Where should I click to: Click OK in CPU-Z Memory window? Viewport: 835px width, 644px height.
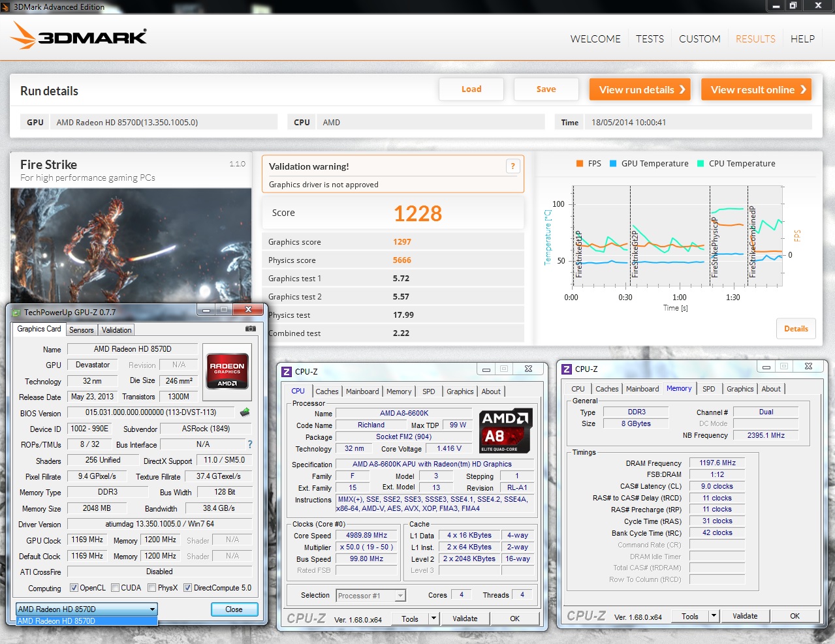795,616
